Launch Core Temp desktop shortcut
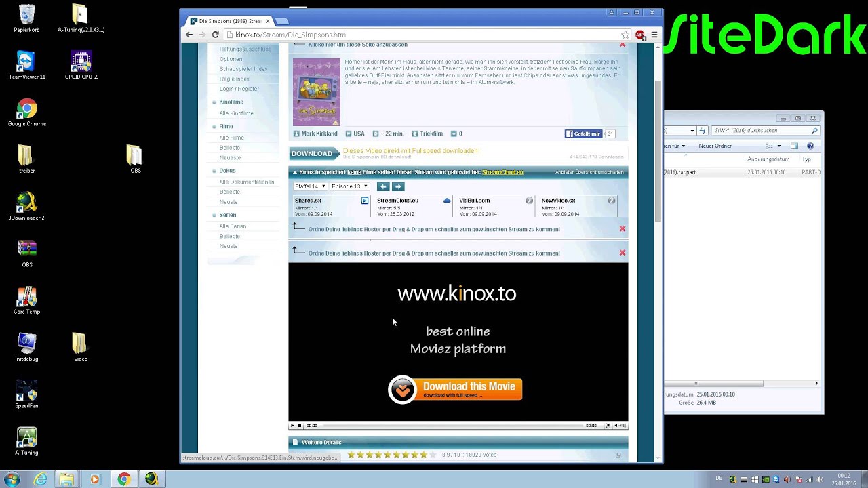 (26, 301)
